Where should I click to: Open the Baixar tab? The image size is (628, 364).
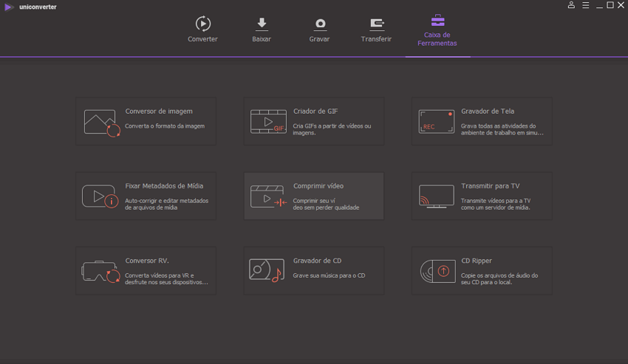(x=262, y=30)
